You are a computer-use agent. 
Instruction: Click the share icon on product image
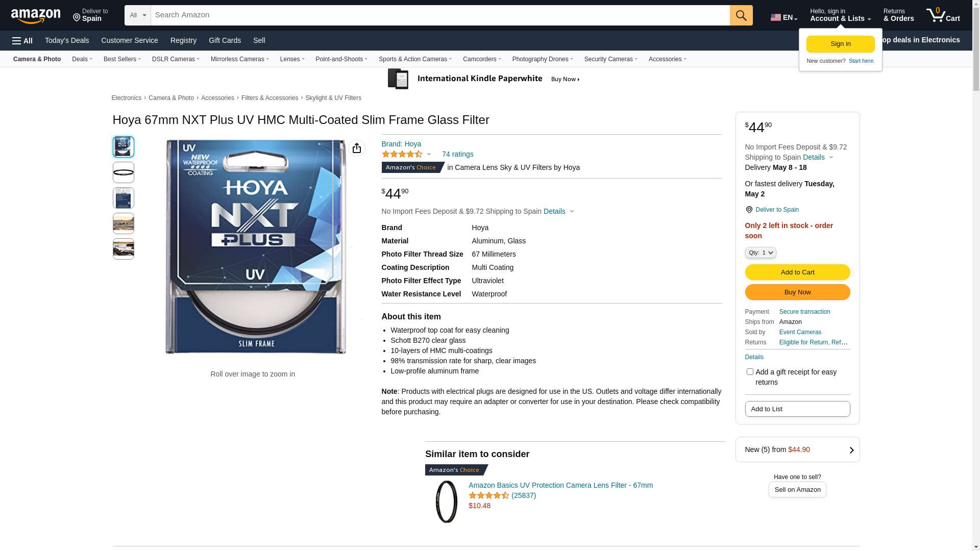(357, 148)
